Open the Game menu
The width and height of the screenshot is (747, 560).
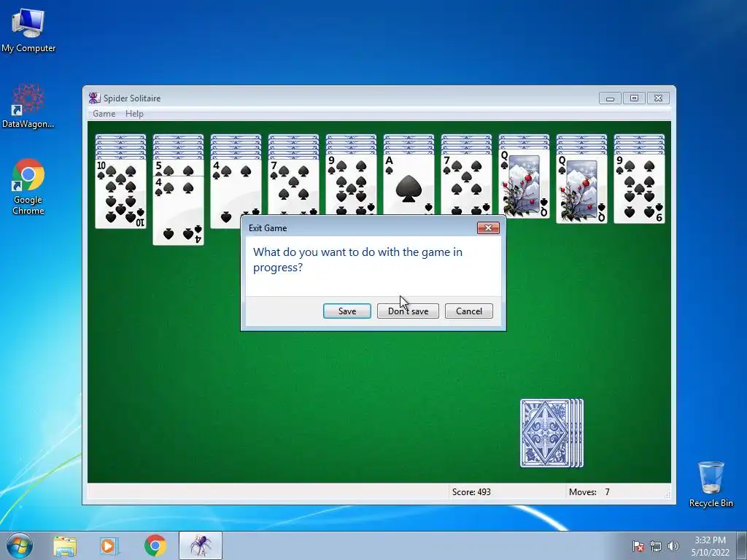pos(104,113)
